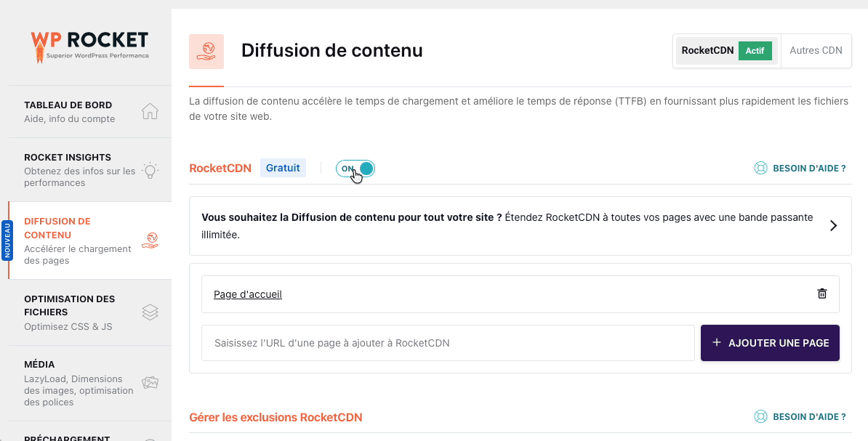Click the Ajouter une page button
868x441 pixels.
click(770, 343)
